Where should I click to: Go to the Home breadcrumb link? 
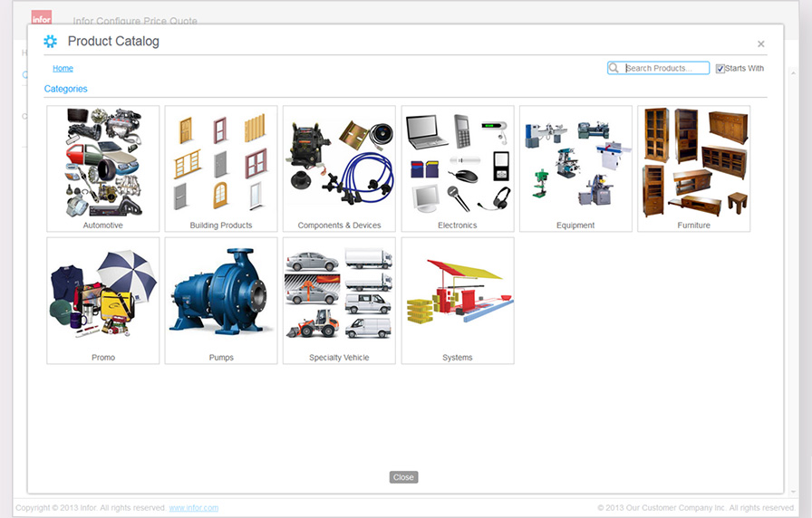[x=63, y=69]
